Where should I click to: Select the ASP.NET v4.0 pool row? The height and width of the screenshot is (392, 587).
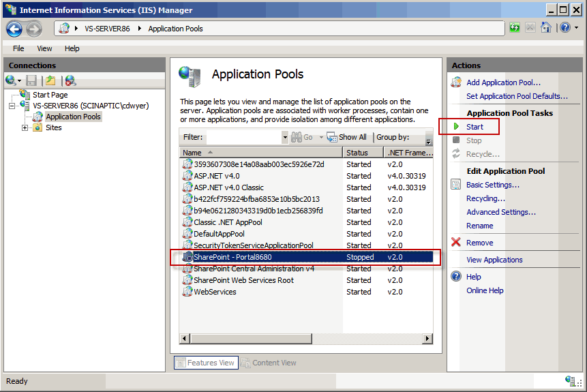tap(306, 176)
